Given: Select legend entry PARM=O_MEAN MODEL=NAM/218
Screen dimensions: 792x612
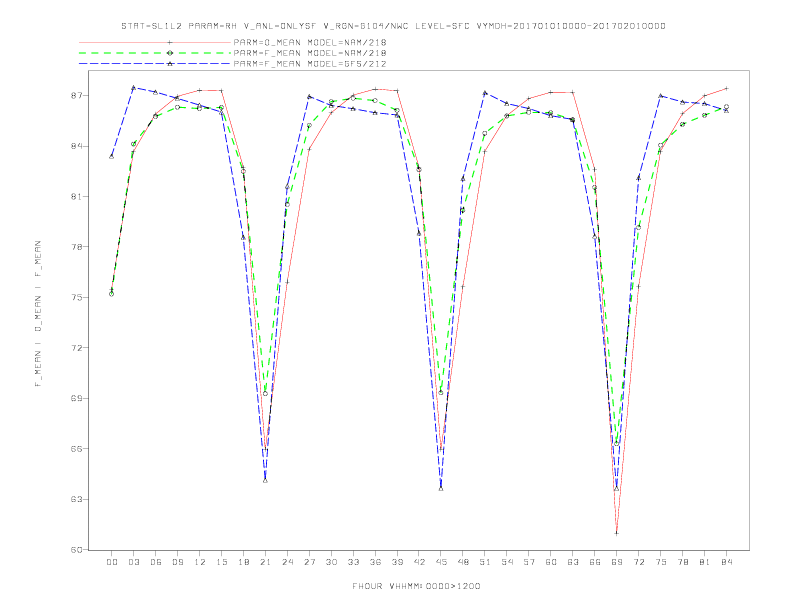Looking at the screenshot, I should click(310, 42).
